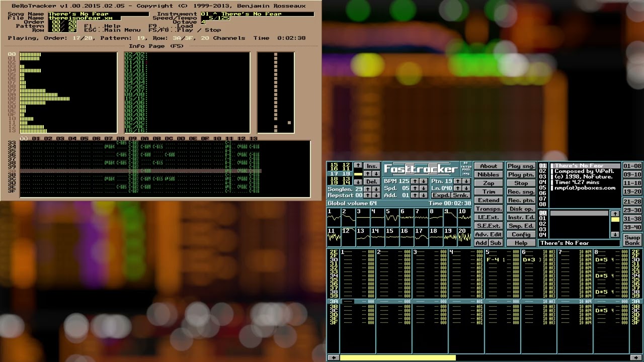
Task: Switch to instrument bank 39-40
Action: click(632, 227)
